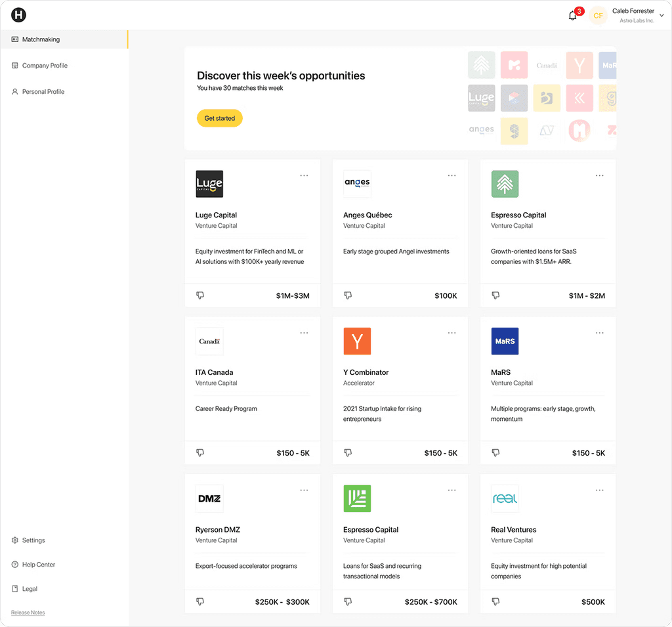Click the Matchmaking sidebar icon
The width and height of the screenshot is (672, 627).
pyautogui.click(x=15, y=39)
